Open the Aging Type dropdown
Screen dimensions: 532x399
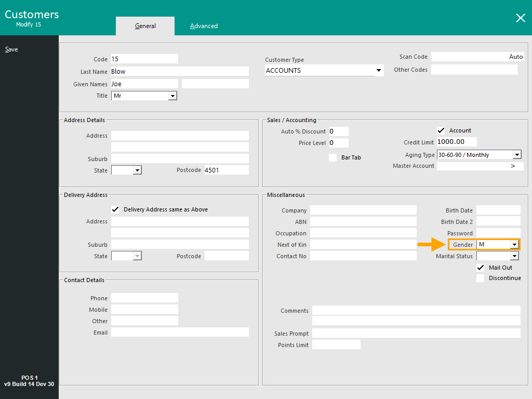(516, 155)
